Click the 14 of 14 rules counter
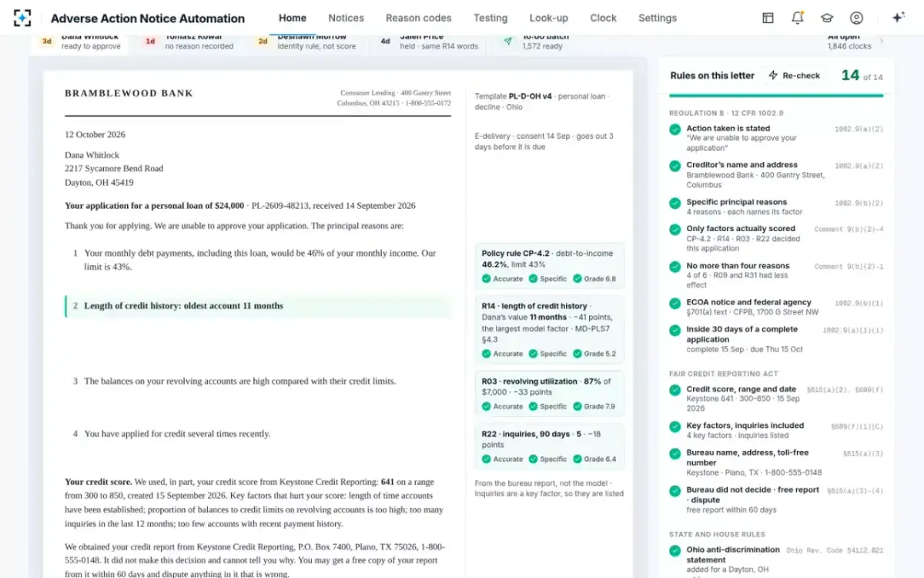Screen dimensions: 924x578 pyautogui.click(x=862, y=76)
